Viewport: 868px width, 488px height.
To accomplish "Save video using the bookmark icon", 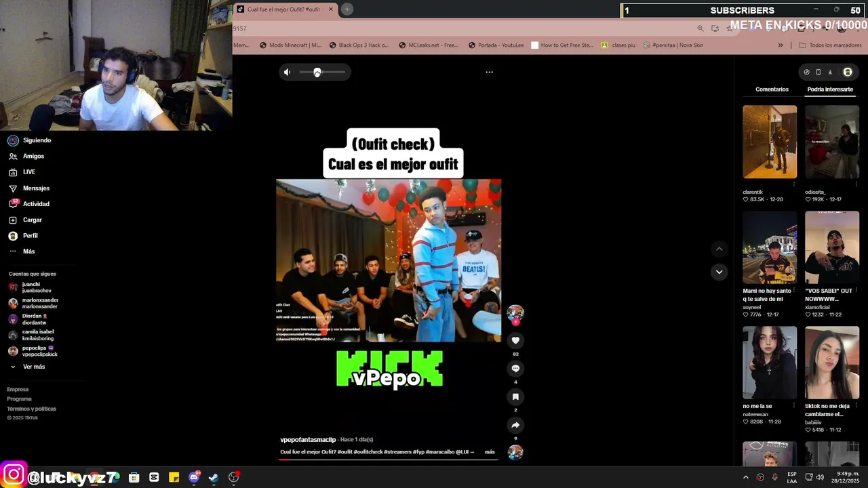I will [515, 396].
